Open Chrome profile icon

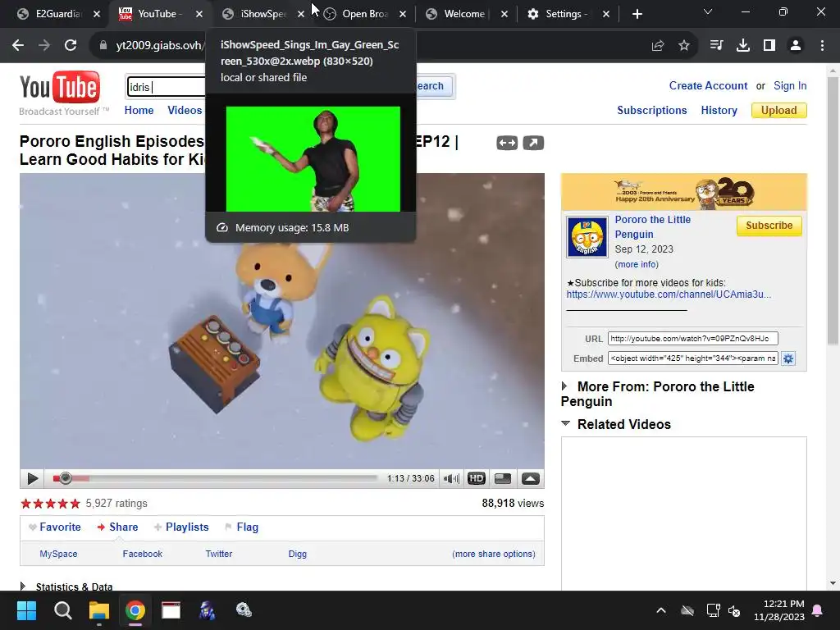click(x=796, y=46)
